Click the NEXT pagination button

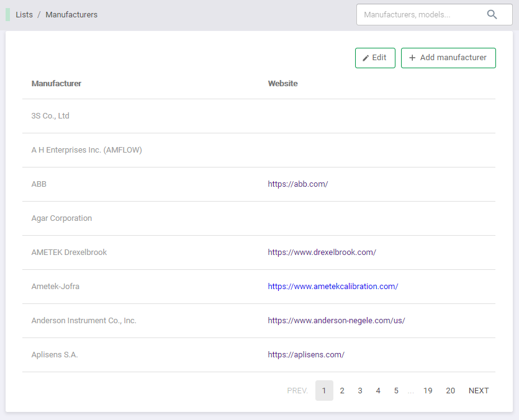(x=479, y=391)
